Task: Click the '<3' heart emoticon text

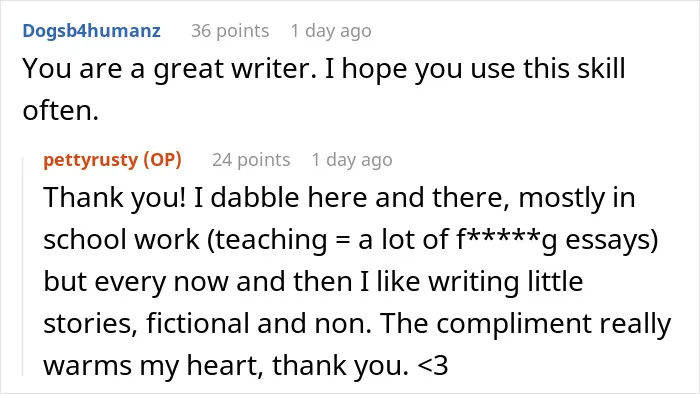Action: (x=433, y=365)
